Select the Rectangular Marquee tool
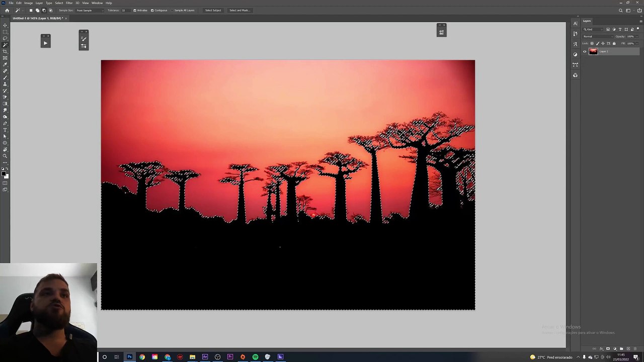This screenshot has height=362, width=644. (5, 31)
